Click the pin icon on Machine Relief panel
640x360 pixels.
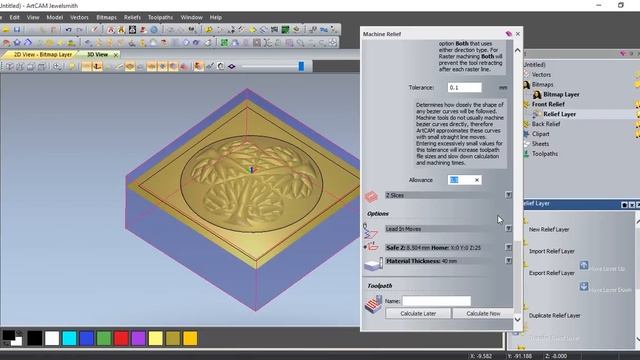pyautogui.click(x=509, y=34)
